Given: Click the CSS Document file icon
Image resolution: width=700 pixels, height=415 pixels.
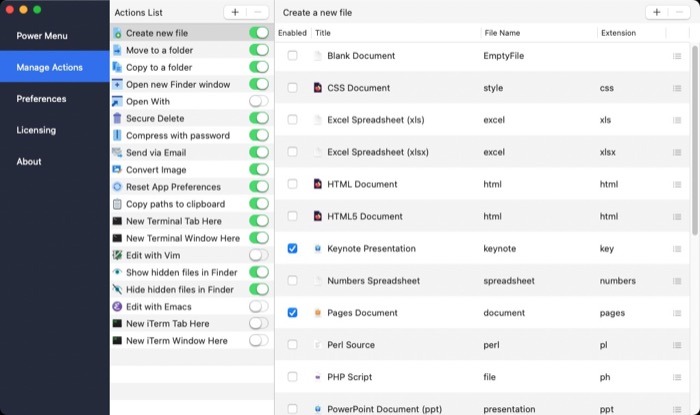Looking at the screenshot, I should pyautogui.click(x=317, y=87).
